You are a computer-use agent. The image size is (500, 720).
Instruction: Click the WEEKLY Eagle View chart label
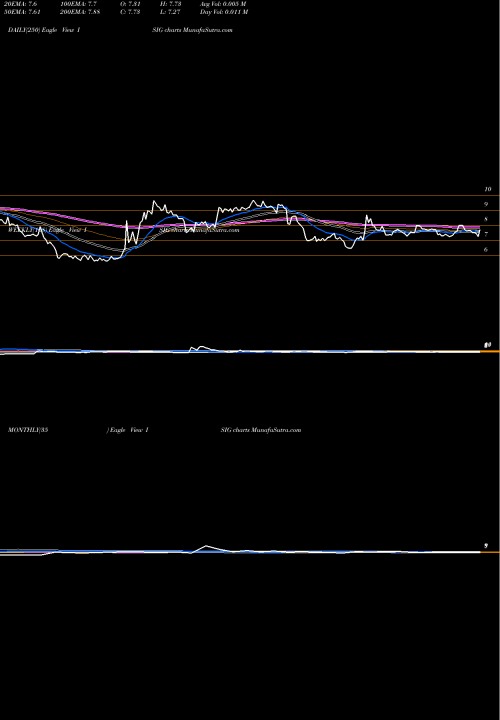pos(47,230)
